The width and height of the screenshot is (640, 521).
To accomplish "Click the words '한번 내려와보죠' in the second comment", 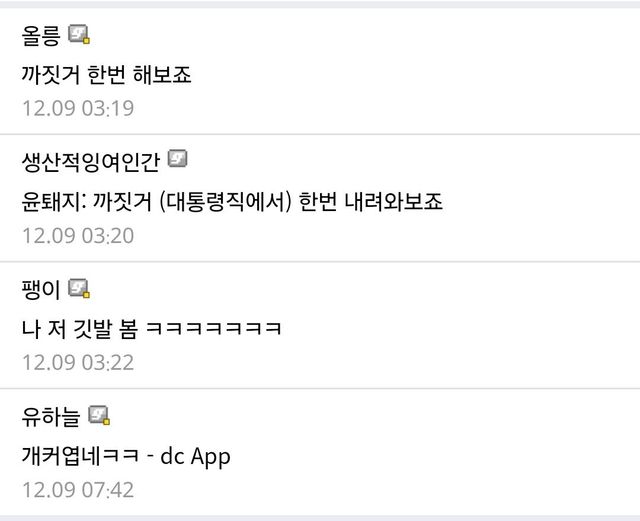I will (371, 202).
